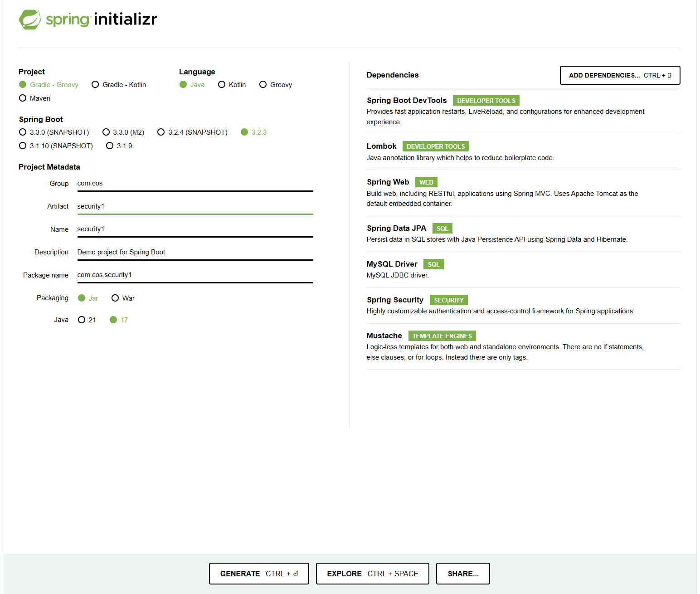Image resolution: width=700 pixels, height=594 pixels.
Task: Click the SECURITY tag badge
Action: (x=449, y=300)
